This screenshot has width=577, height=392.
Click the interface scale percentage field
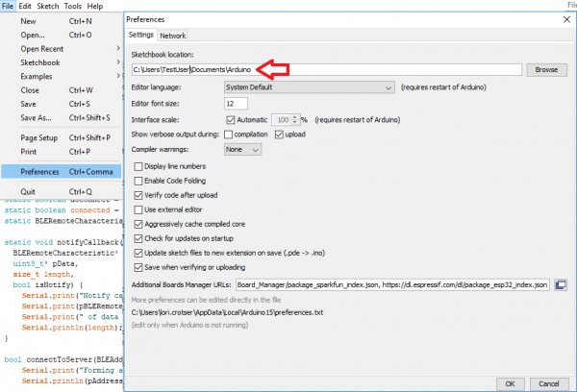282,120
